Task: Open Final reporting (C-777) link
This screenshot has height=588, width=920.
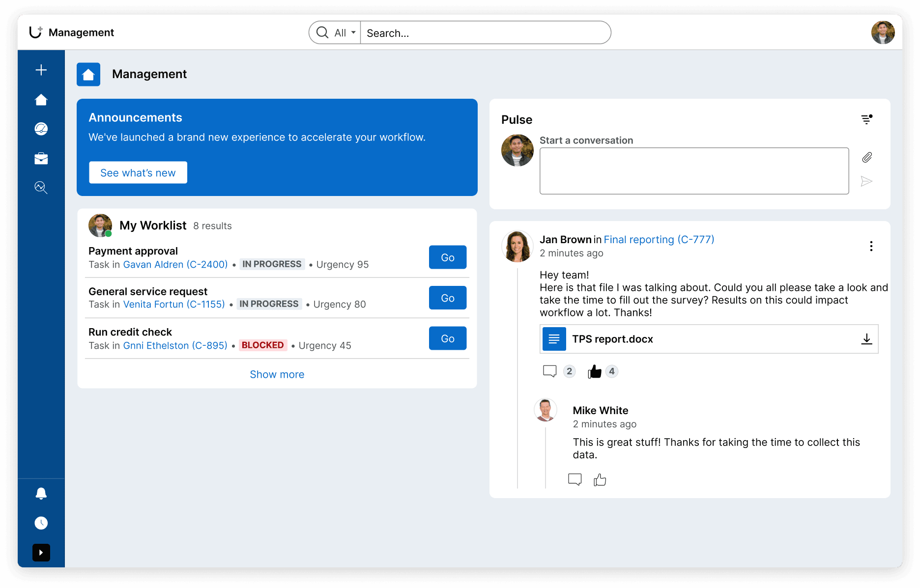Action: point(659,239)
